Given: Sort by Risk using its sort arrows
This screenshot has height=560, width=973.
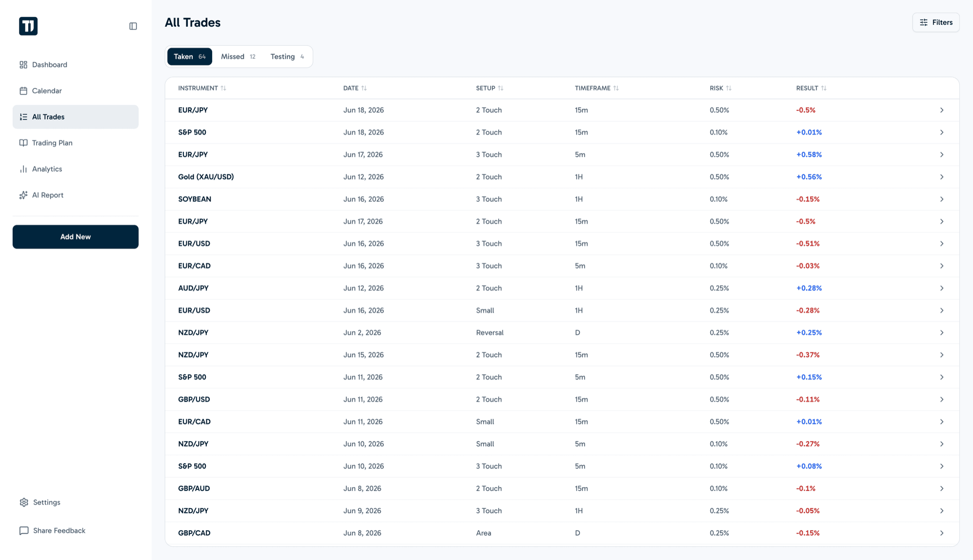Looking at the screenshot, I should click(x=729, y=88).
